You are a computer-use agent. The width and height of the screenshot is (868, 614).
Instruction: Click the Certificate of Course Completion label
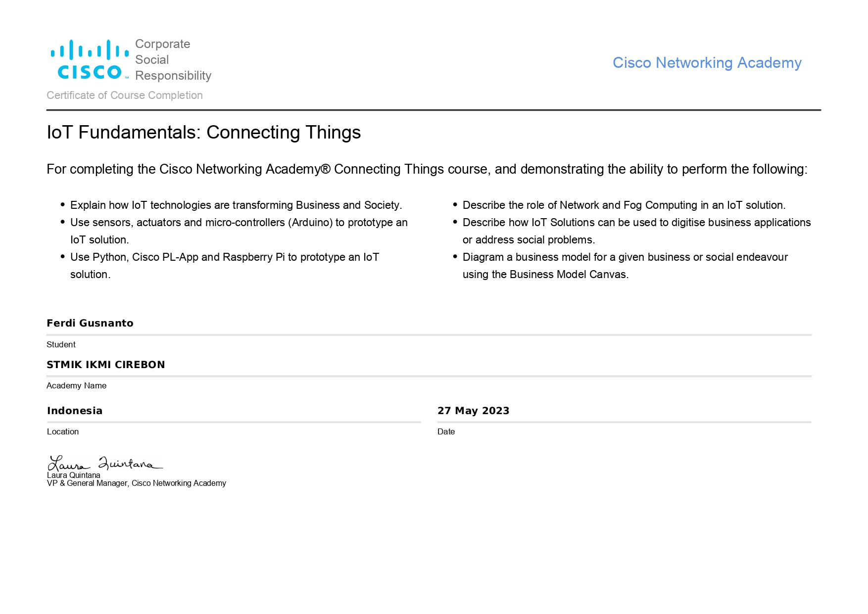point(125,95)
